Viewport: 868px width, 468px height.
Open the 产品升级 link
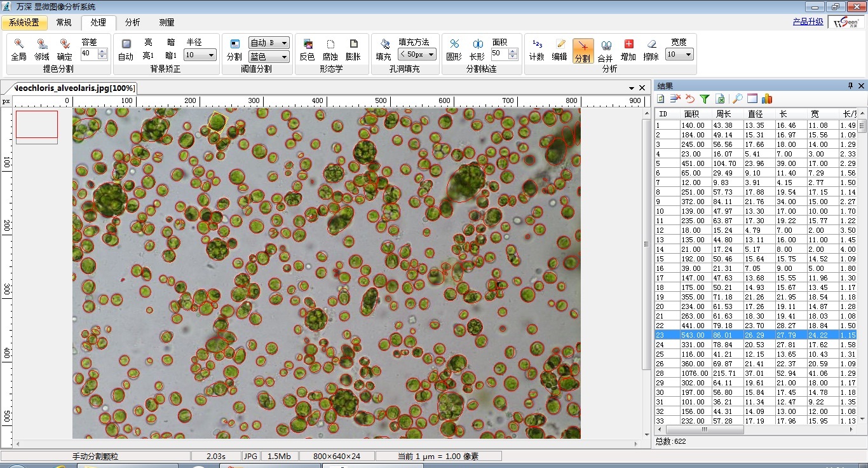coord(808,22)
